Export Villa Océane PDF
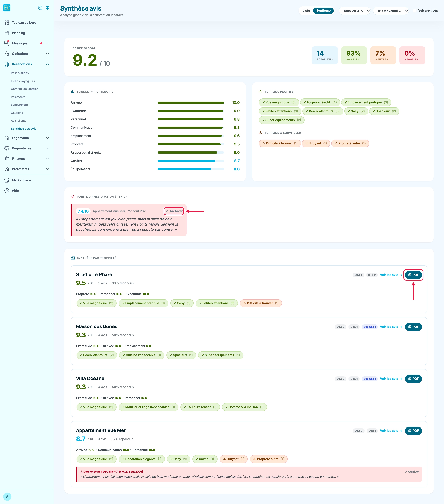The image size is (444, 504). point(413,379)
